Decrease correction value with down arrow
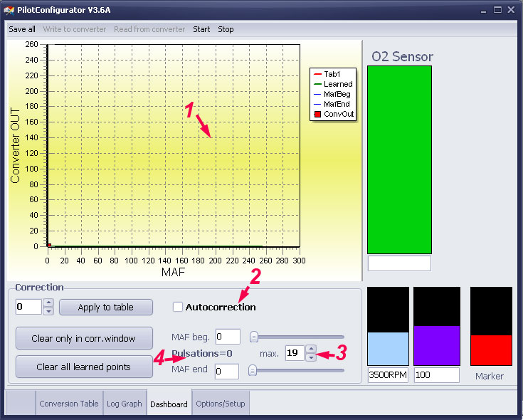The height and width of the screenshot is (420, 523). [48, 311]
